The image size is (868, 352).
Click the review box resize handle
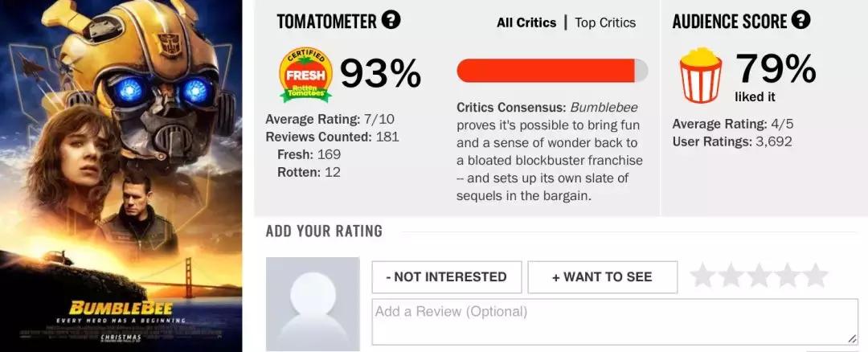point(852,338)
